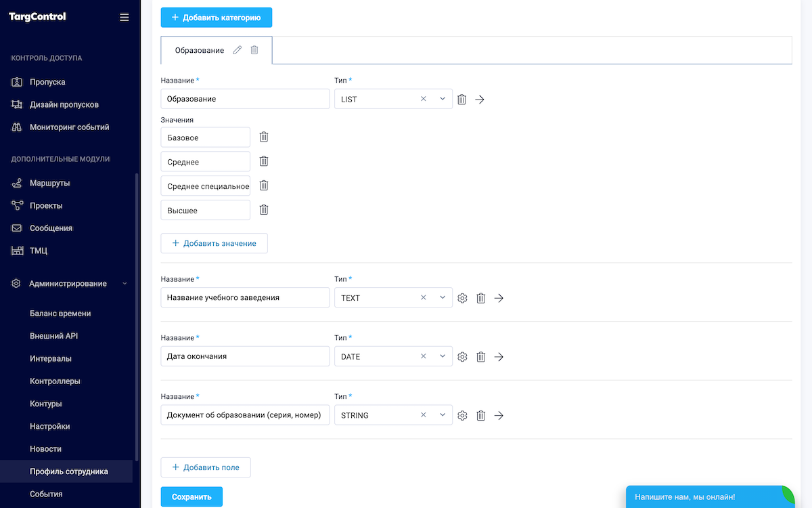Focus the Документ об образовании input
Image resolution: width=812 pixels, height=508 pixels.
point(245,415)
